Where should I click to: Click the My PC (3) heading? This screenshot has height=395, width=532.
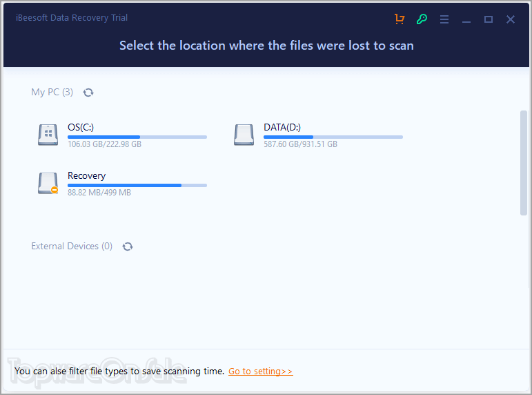[52, 92]
